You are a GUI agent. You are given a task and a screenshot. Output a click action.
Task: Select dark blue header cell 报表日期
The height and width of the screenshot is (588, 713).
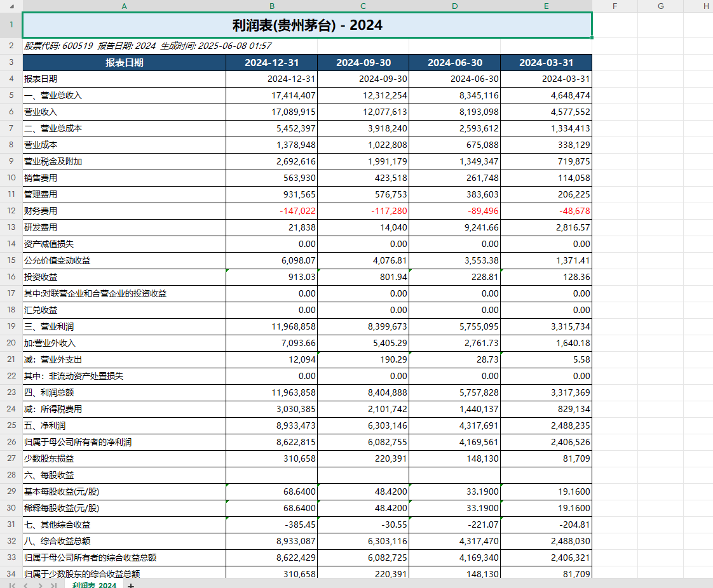tap(124, 63)
